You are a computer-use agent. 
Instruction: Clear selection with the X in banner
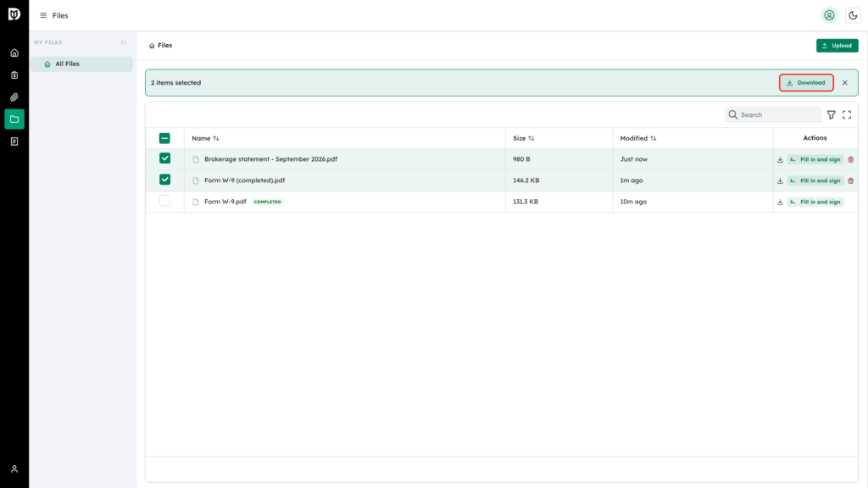pyautogui.click(x=845, y=83)
